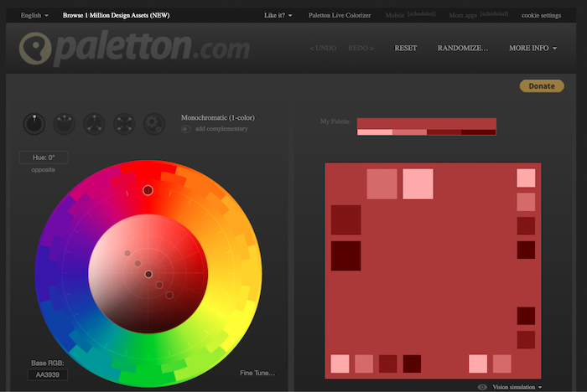
Task: Select the Monochromatic color scheme icon
Action: pyautogui.click(x=33, y=125)
